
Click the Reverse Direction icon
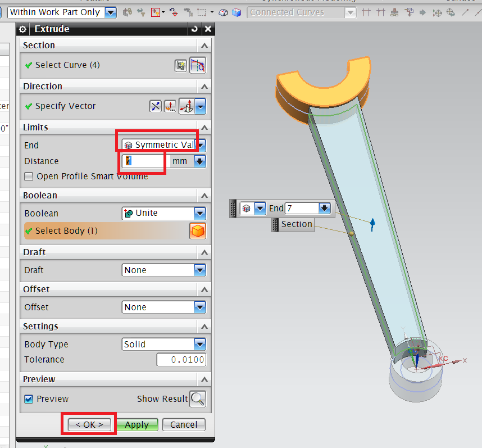point(155,106)
